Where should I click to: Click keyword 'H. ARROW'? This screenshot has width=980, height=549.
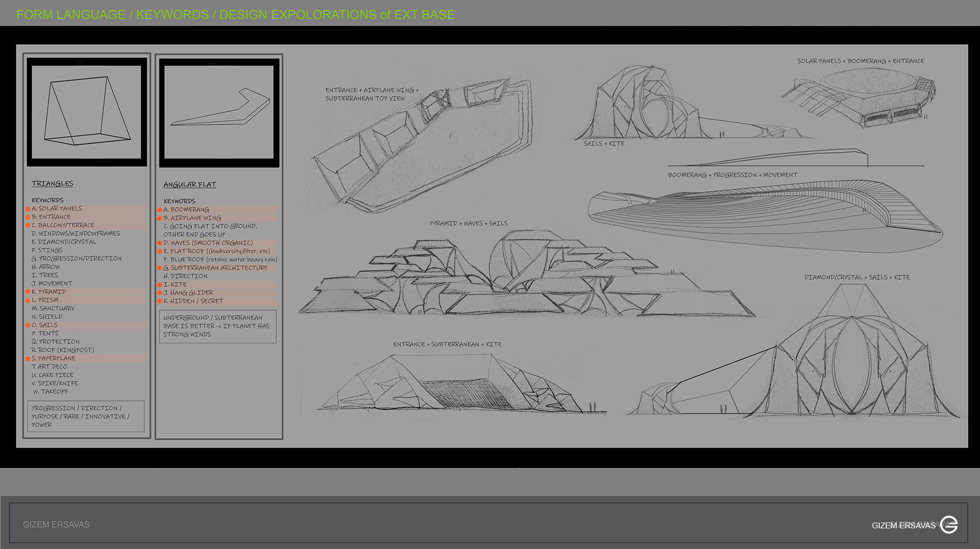tap(45, 267)
